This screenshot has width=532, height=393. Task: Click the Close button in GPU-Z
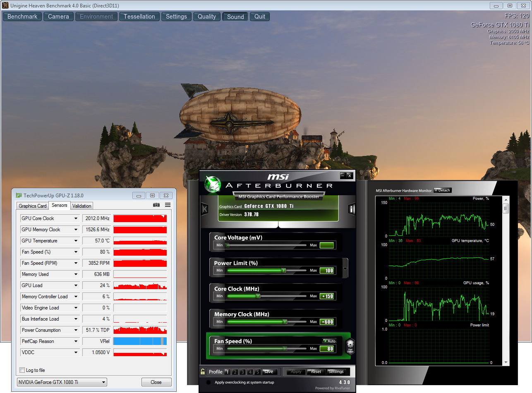[x=156, y=382]
